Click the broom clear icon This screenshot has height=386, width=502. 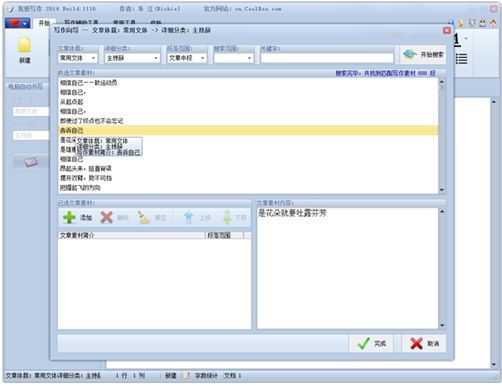point(144,217)
